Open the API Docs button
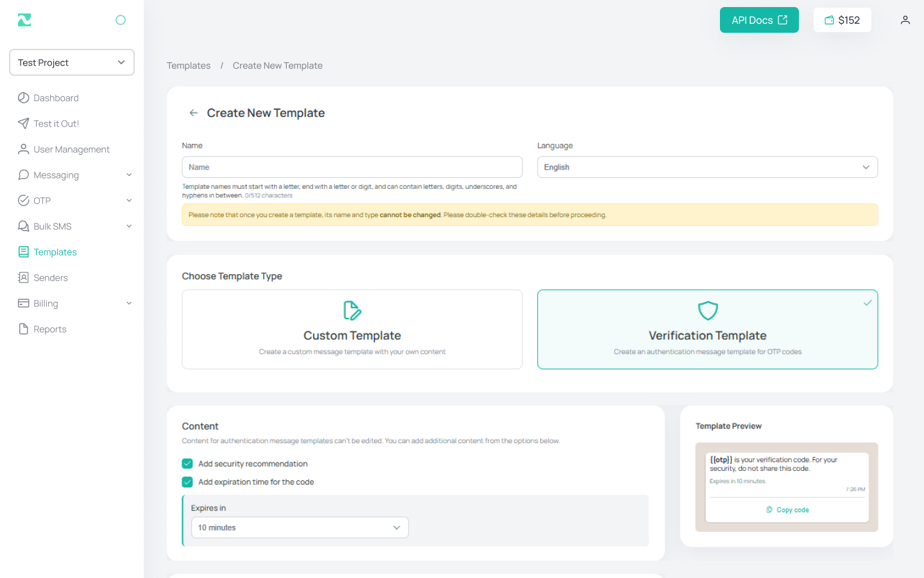This screenshot has height=578, width=924. [x=759, y=20]
